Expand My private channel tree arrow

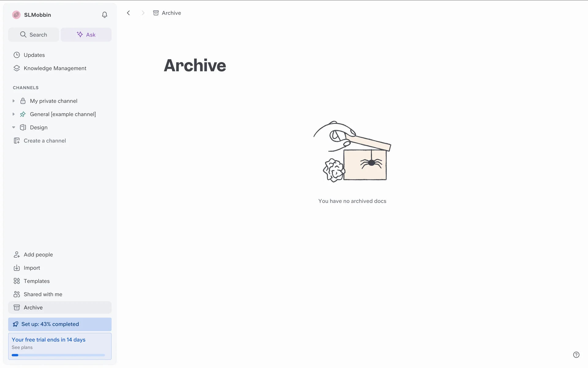point(13,101)
